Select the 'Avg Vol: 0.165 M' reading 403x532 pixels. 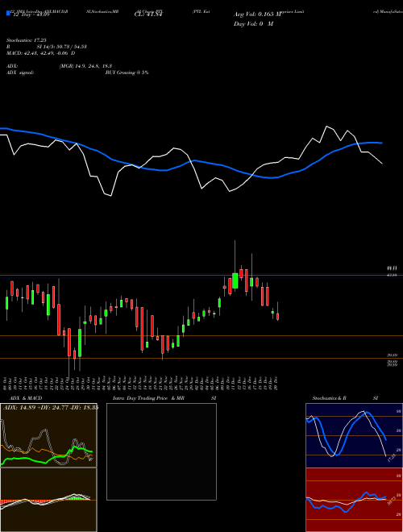click(257, 15)
